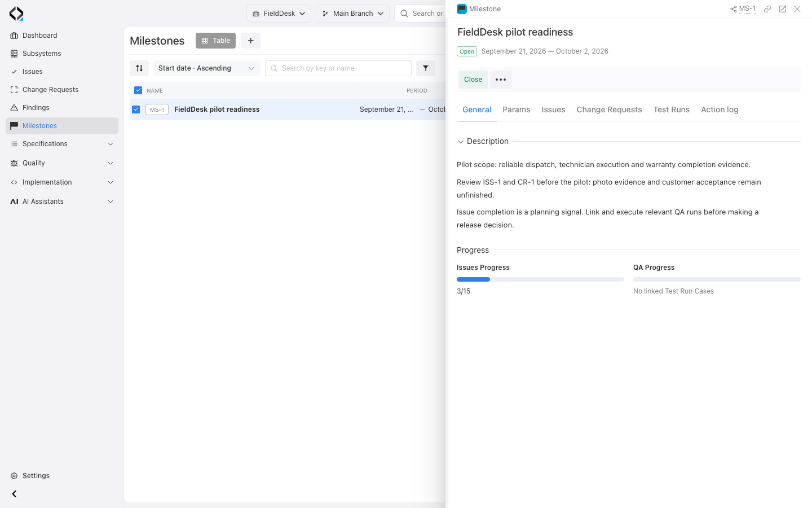The width and height of the screenshot is (812, 508).
Task: Expand the Specifications sidebar group
Action: point(62,144)
